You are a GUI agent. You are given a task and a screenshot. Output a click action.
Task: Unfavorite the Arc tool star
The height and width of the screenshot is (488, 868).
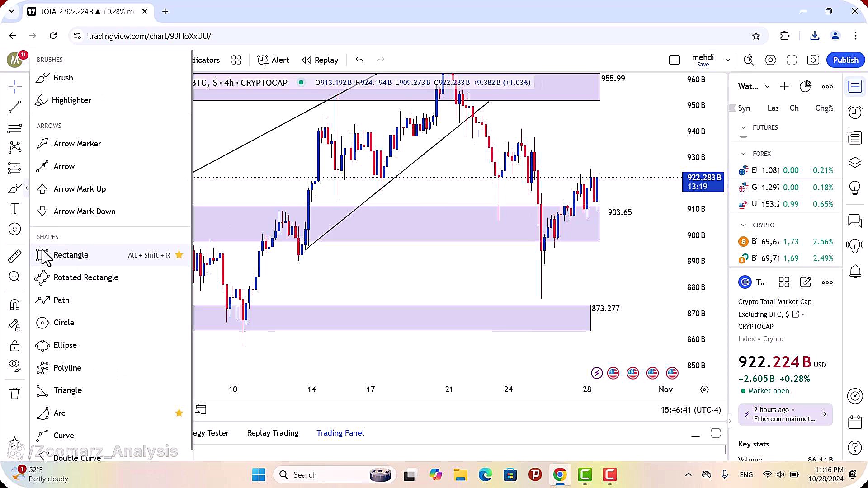pos(179,413)
